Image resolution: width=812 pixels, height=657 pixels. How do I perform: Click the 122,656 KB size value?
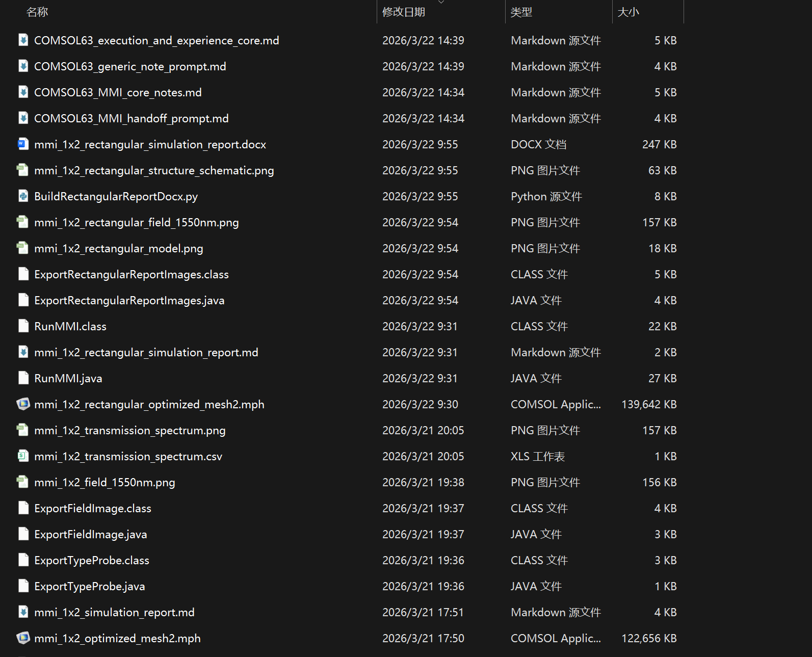tap(649, 638)
